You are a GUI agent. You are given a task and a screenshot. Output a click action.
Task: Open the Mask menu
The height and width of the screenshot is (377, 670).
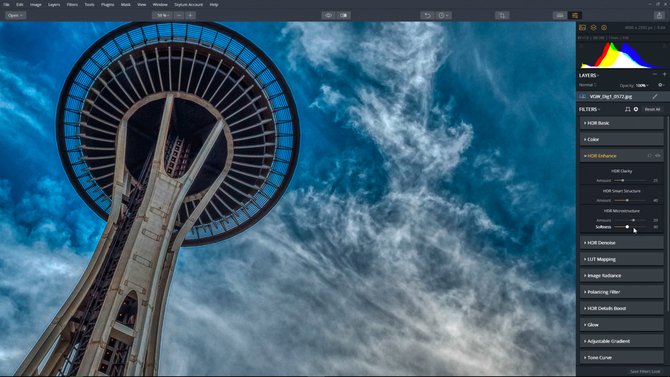point(126,5)
